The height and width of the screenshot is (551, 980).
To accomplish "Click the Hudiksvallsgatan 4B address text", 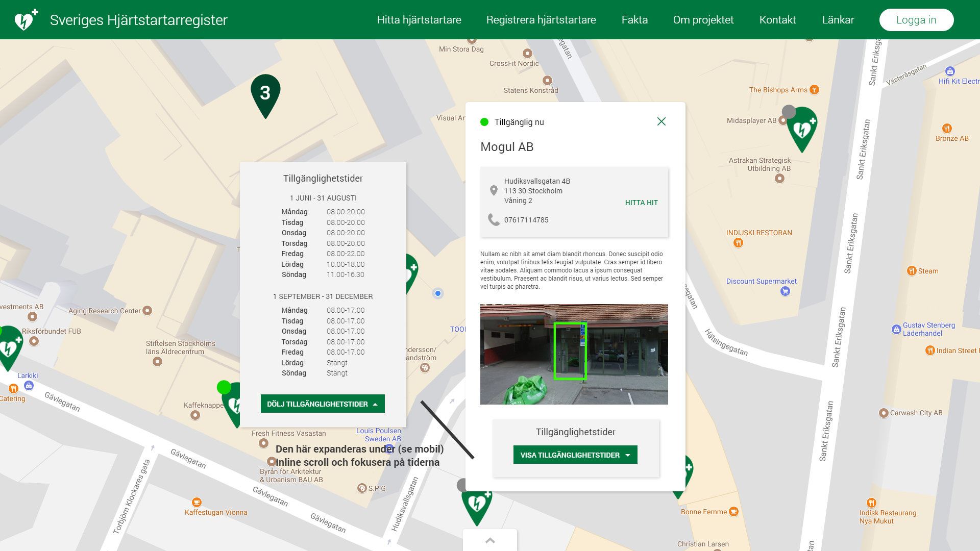I will point(537,181).
